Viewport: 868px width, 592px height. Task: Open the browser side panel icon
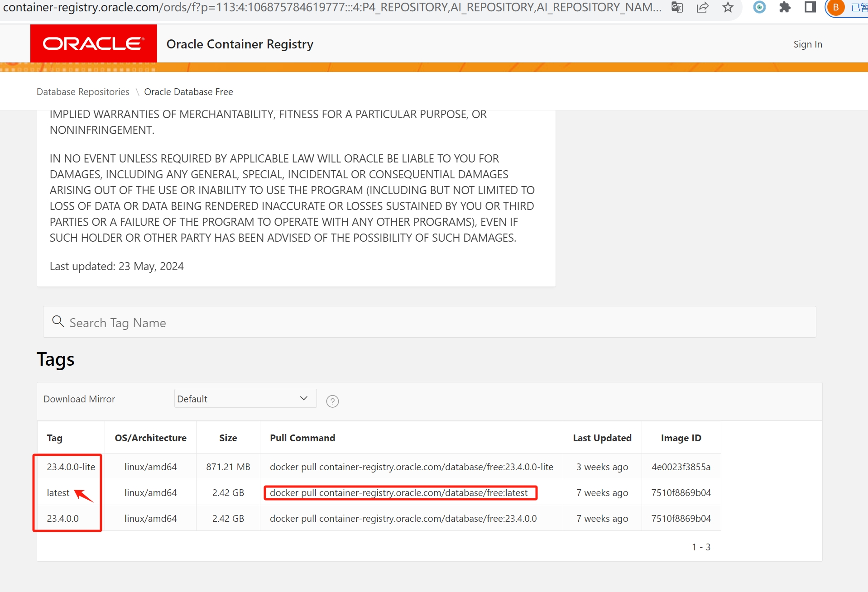[810, 7]
